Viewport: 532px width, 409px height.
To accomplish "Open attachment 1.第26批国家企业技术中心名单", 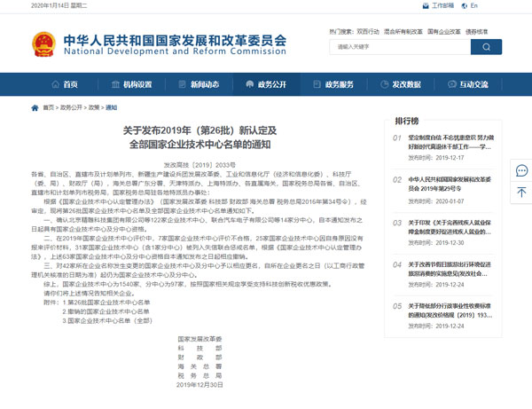I will pos(106,302).
